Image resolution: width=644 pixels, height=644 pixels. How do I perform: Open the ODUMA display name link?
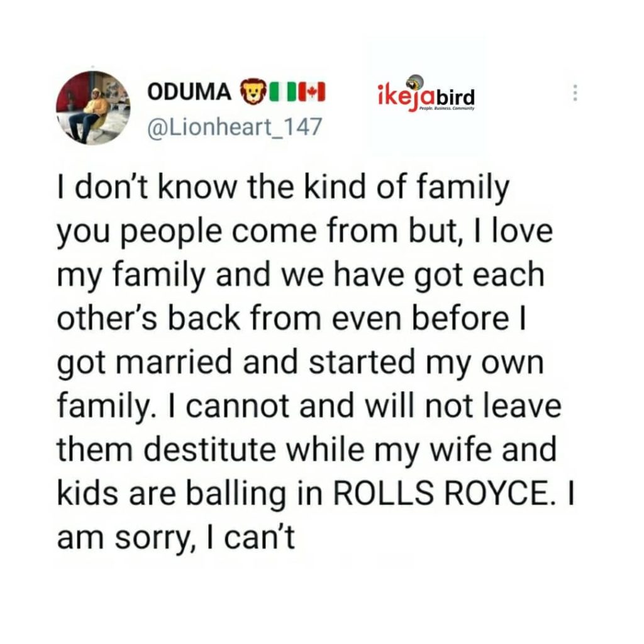(189, 92)
